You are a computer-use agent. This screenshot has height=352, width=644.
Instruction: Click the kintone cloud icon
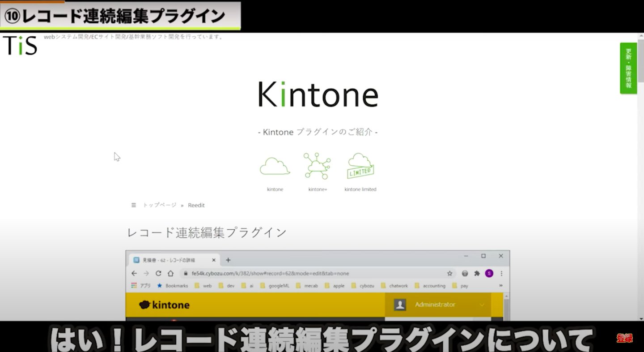pos(275,166)
